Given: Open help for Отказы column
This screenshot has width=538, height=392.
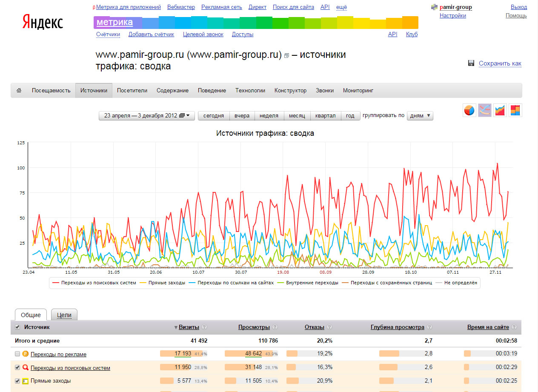Looking at the screenshot, I should coord(329,327).
